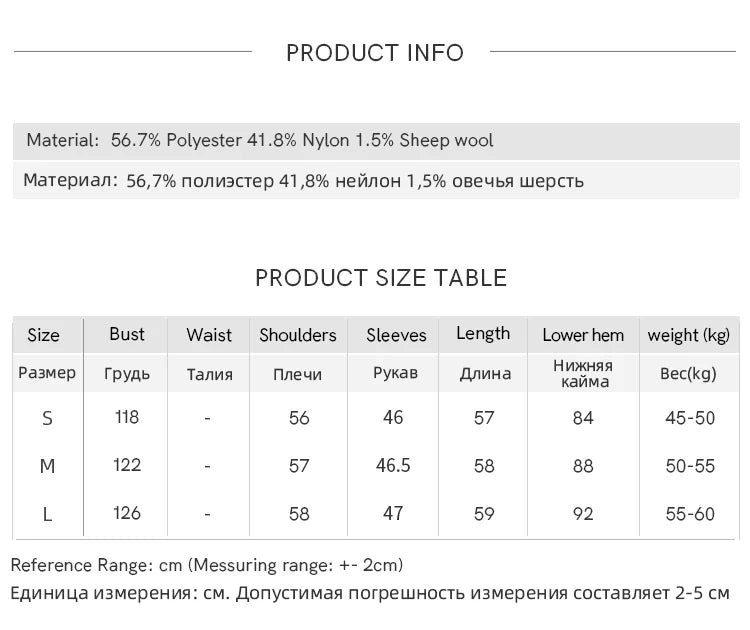Viewport: 750px width, 630px height.
Task: Select the Lower hem column header
Action: 583,335
